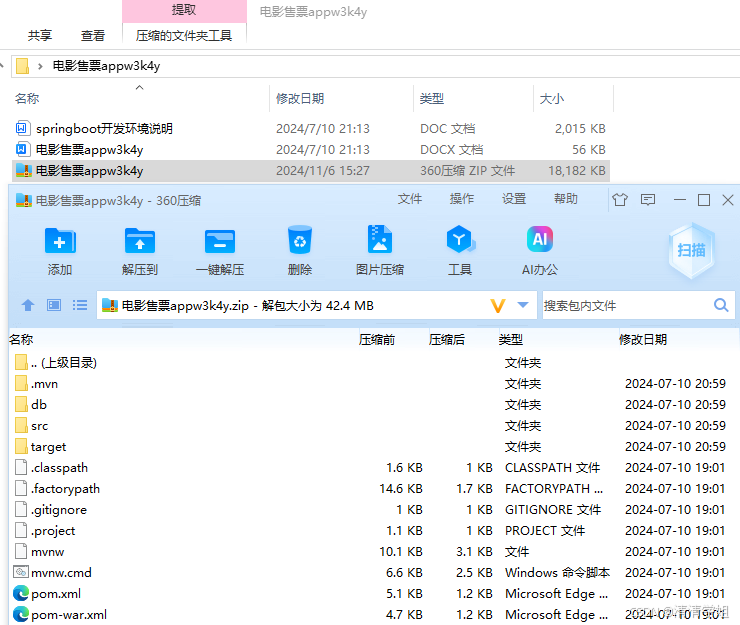
Task: Click the search magnifier icon
Action: point(721,305)
